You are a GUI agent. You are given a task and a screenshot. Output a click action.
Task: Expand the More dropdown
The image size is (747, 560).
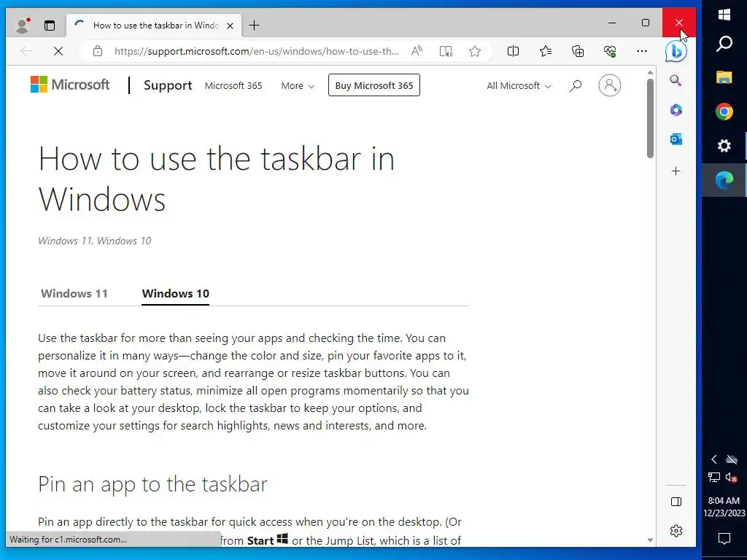point(298,86)
